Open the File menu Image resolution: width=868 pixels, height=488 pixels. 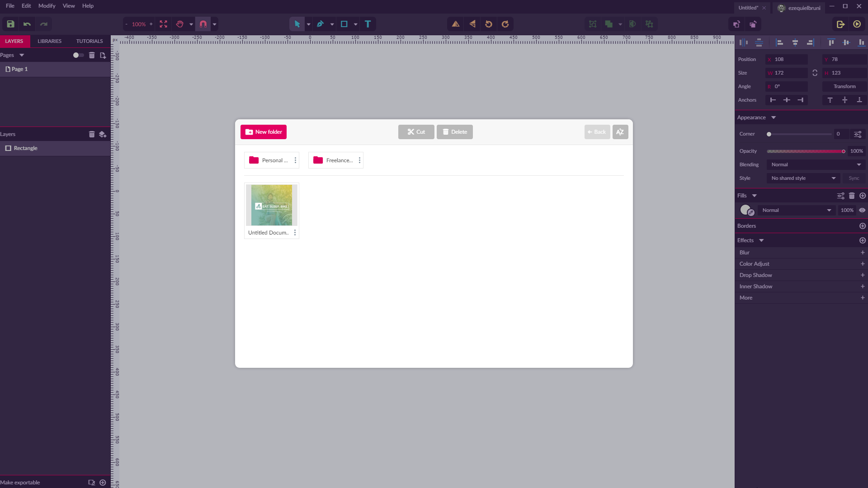coord(10,6)
